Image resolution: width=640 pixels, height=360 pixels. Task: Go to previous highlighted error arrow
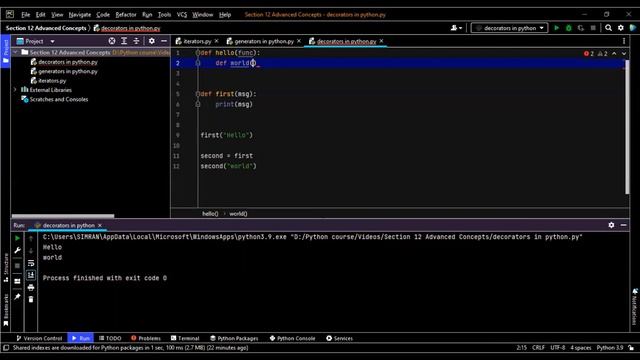[x=614, y=53]
